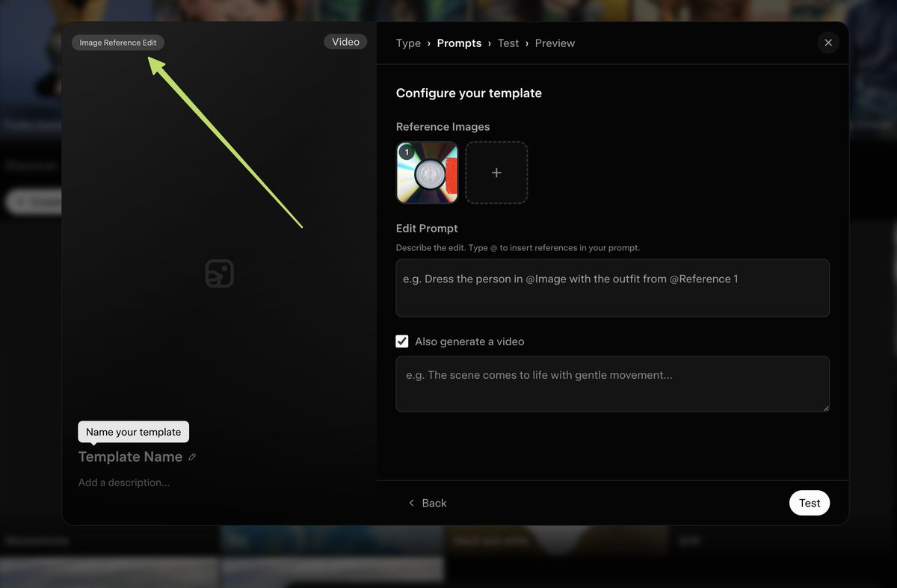Click the Template Name title text
Viewport: 897px width, 588px height.
[130, 457]
